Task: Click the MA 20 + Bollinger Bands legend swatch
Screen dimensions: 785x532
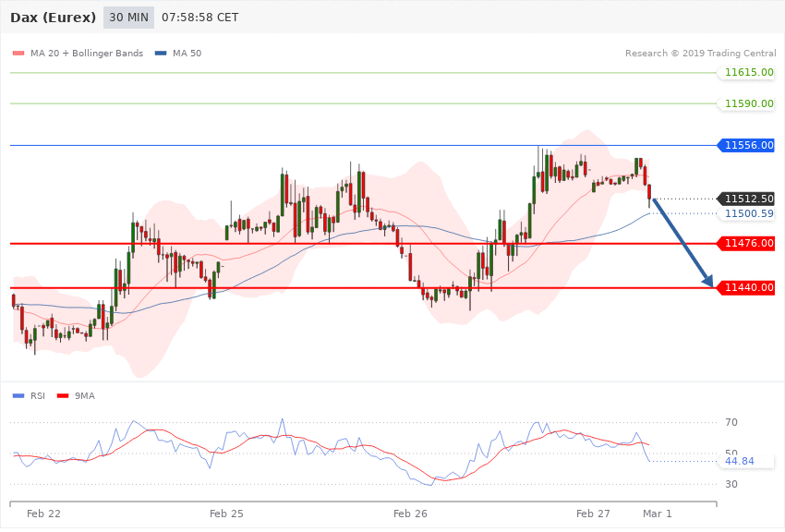Action: coord(18,53)
